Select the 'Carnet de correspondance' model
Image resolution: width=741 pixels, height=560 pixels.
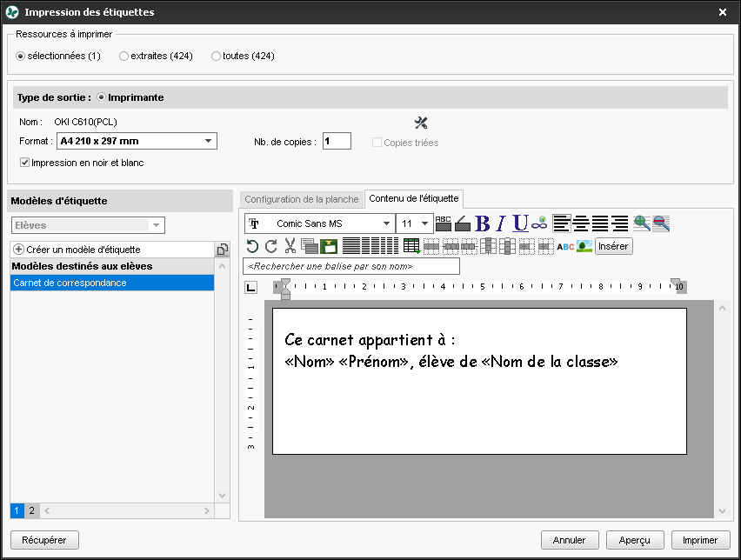tap(112, 283)
